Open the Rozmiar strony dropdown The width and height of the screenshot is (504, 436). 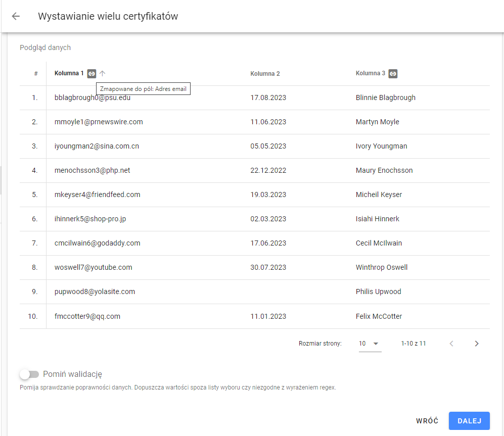tap(370, 344)
